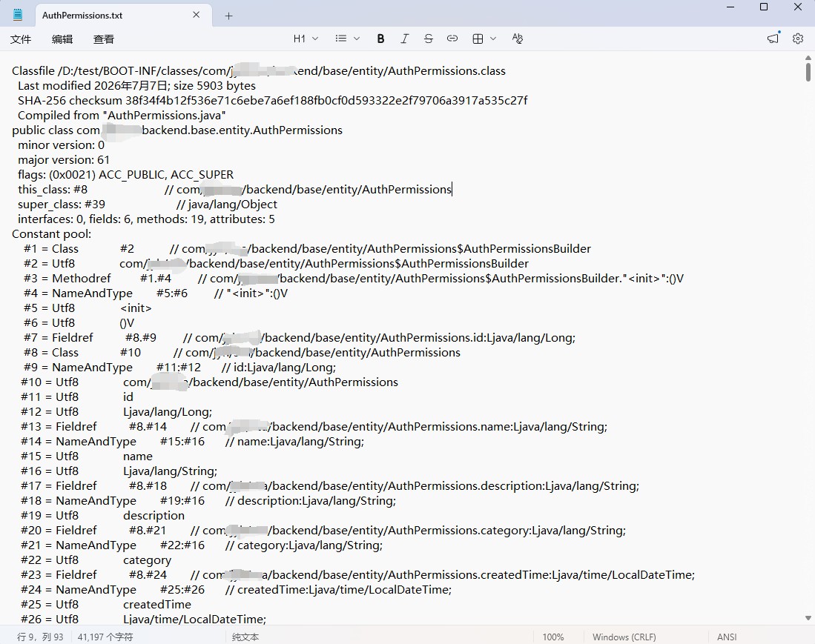Add a new tab with plus button
Screen dimensions: 815x644
tap(228, 16)
